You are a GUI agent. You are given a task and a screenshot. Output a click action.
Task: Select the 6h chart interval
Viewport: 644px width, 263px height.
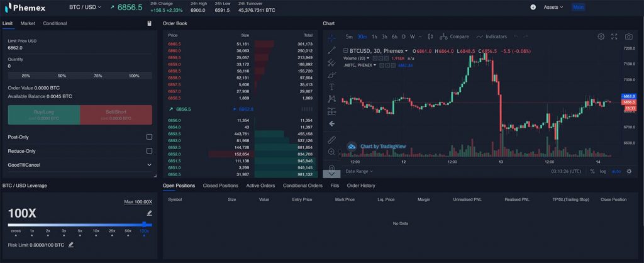[394, 36]
